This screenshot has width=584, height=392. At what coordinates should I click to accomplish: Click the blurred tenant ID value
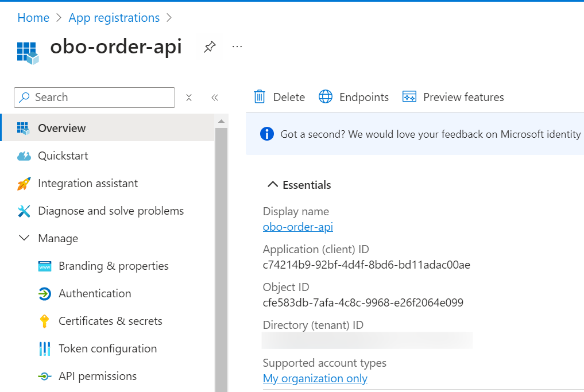367,340
